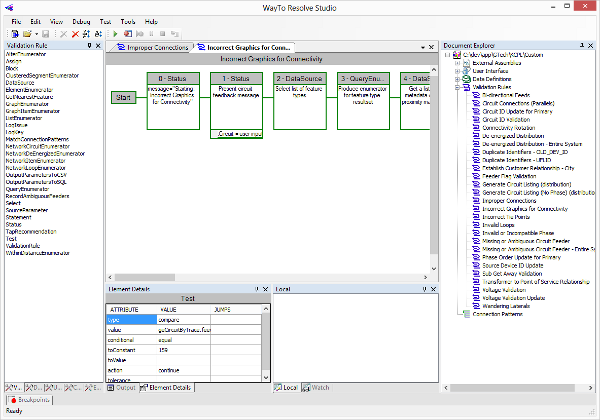Screen dimensions: 600x420
Task: Click the gray cut toolbar icon
Action: pyautogui.click(x=64, y=34)
